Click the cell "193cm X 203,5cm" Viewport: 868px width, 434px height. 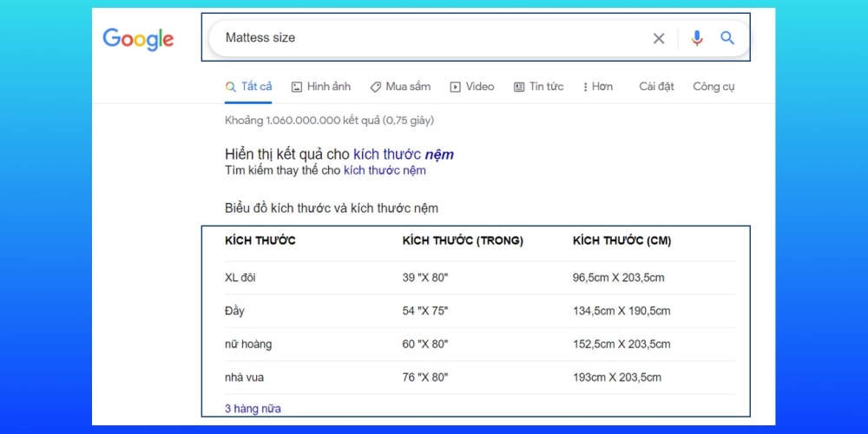click(x=617, y=377)
